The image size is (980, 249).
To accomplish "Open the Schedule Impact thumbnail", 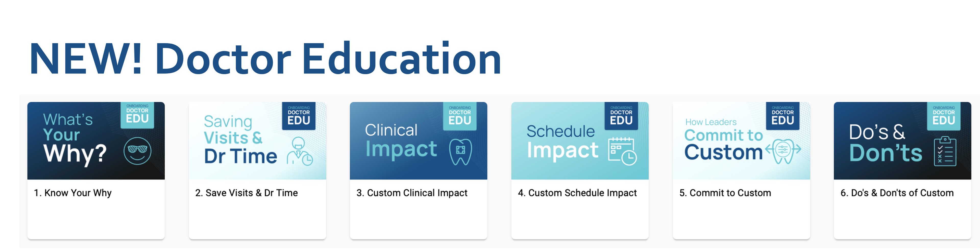I will click(x=580, y=141).
